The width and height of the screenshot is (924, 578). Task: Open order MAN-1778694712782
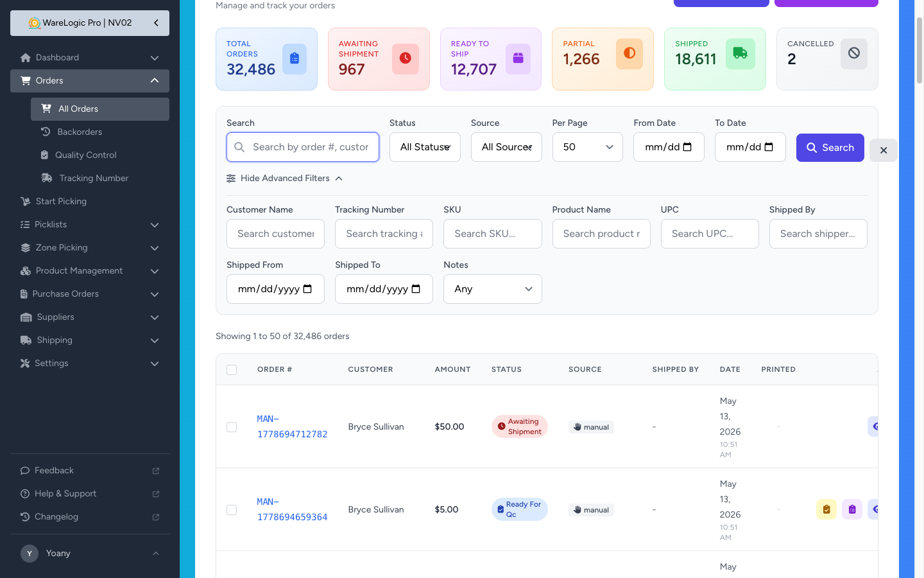pos(292,426)
